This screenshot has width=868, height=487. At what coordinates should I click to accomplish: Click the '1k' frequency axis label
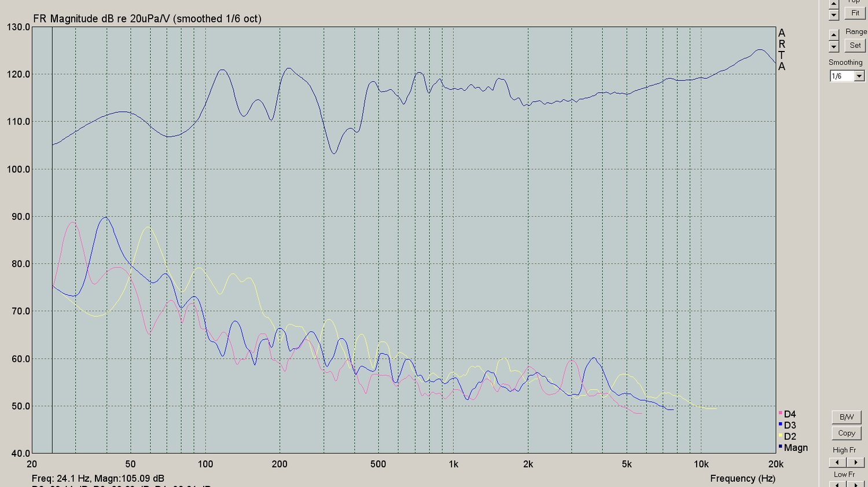[x=453, y=464]
